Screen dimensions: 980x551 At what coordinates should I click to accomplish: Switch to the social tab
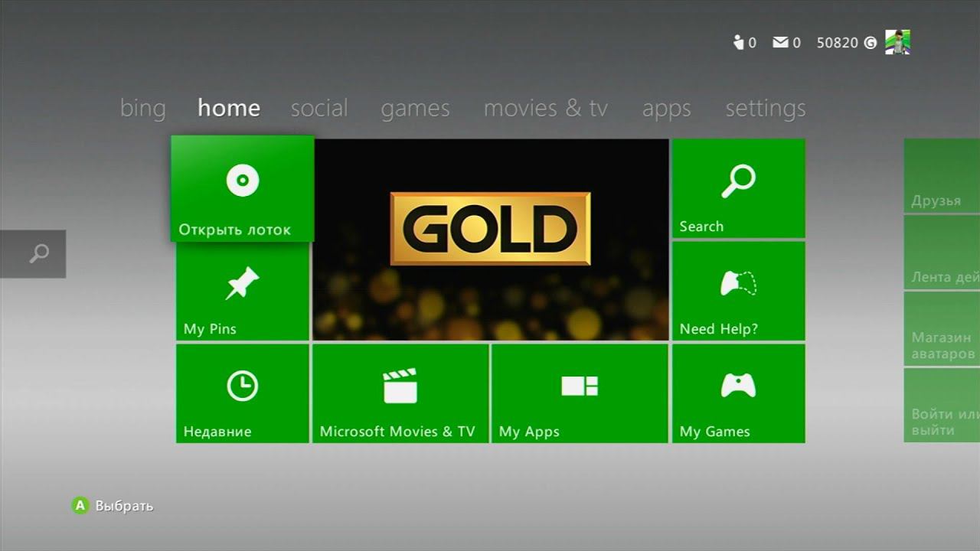(319, 108)
